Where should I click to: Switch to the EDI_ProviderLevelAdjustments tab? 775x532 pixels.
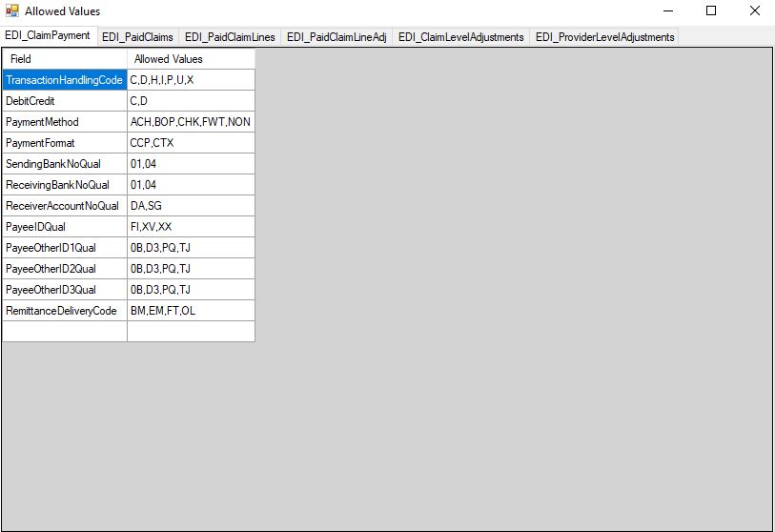pos(604,37)
